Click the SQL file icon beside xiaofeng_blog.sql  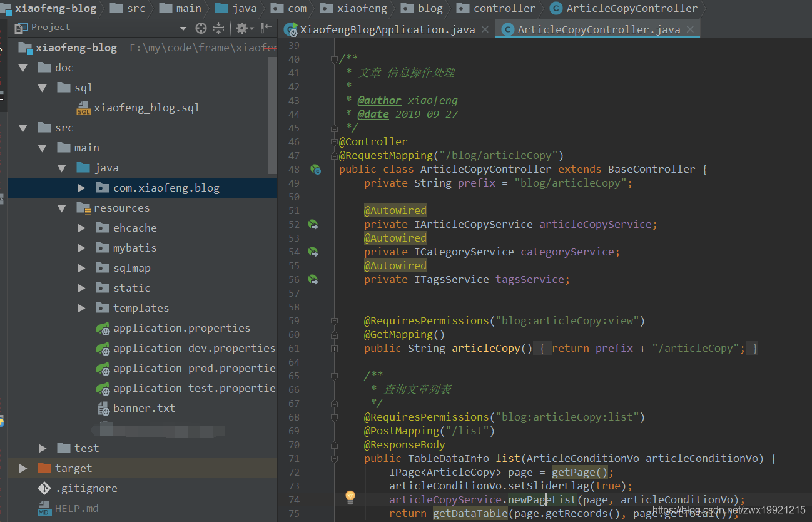click(x=83, y=108)
